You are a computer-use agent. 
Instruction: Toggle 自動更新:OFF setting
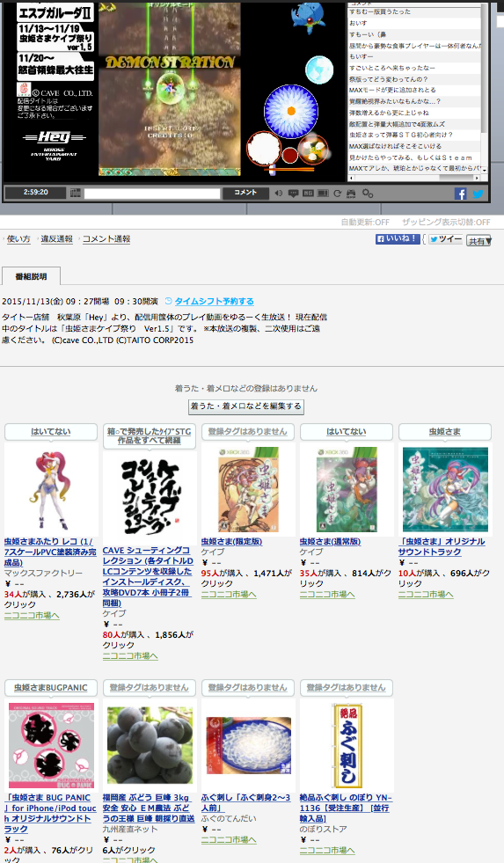pos(365,223)
